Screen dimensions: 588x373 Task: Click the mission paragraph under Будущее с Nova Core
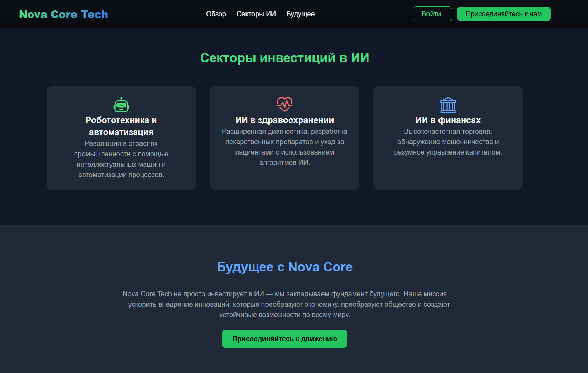click(285, 305)
